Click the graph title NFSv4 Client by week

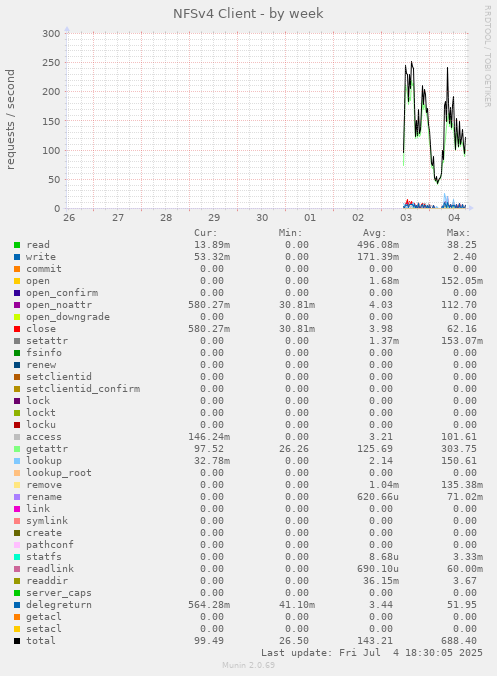click(248, 13)
